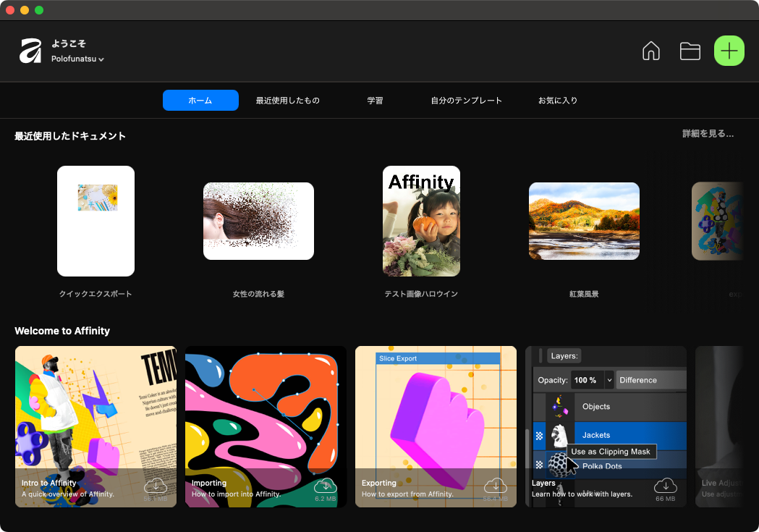This screenshot has width=759, height=532.
Task: Click the Layers tutorial download cloud icon
Action: pyautogui.click(x=665, y=486)
